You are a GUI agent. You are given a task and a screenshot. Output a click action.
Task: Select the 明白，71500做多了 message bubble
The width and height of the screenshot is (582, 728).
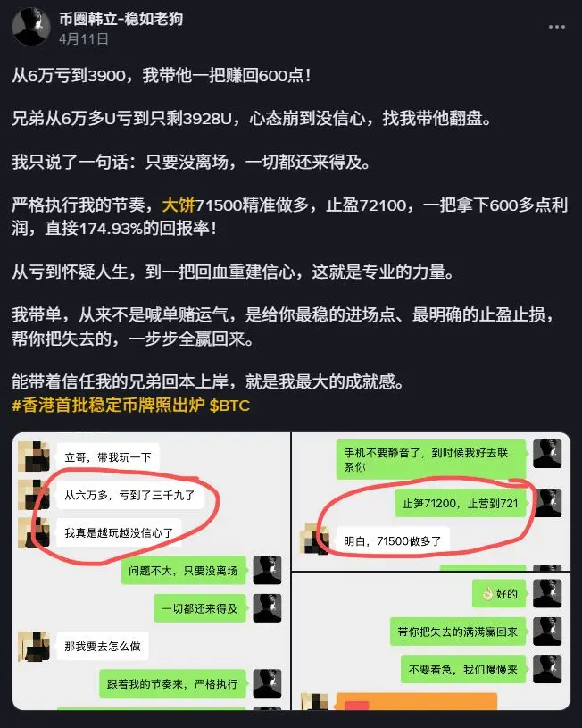[392, 541]
